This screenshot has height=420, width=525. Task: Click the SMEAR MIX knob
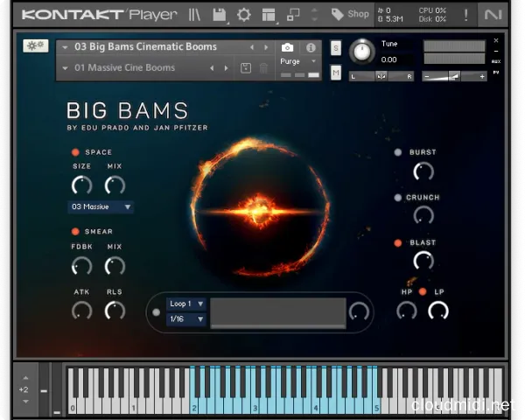(x=115, y=266)
